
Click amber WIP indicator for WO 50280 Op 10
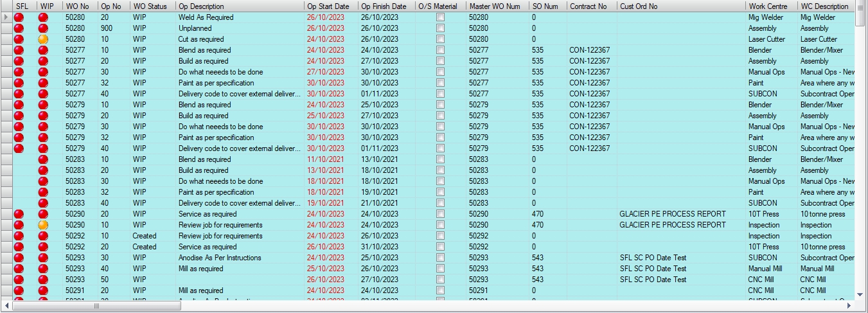[43, 39]
